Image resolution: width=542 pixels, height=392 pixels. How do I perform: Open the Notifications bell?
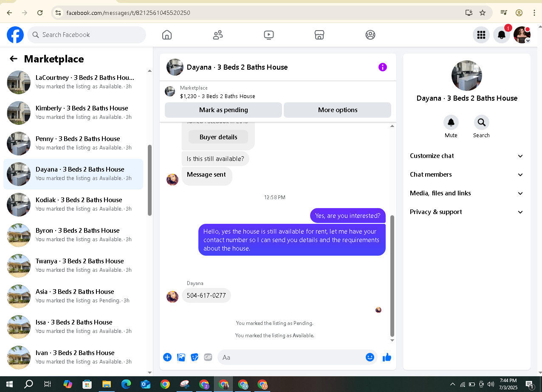click(x=502, y=35)
